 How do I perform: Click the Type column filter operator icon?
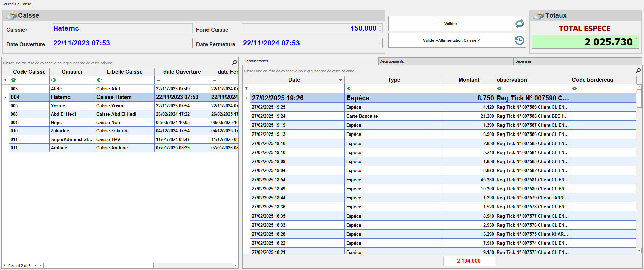pyautogui.click(x=349, y=88)
